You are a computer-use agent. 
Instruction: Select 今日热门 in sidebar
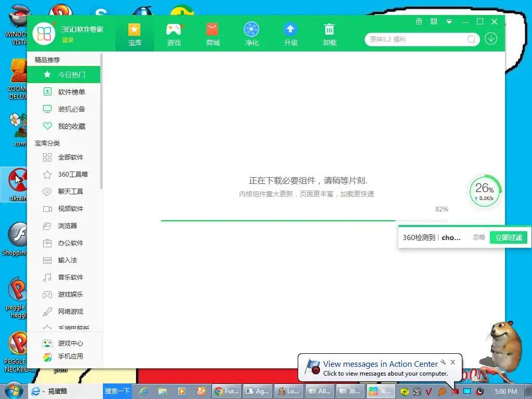[x=64, y=75]
